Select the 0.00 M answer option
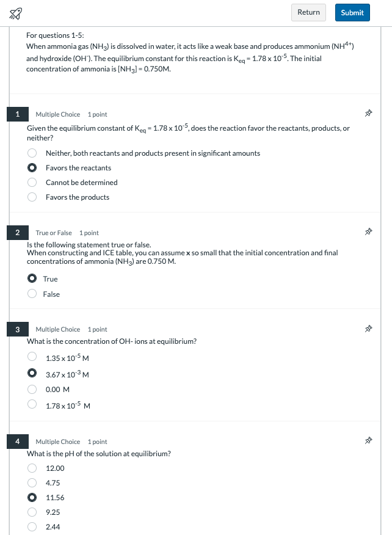 (32, 389)
